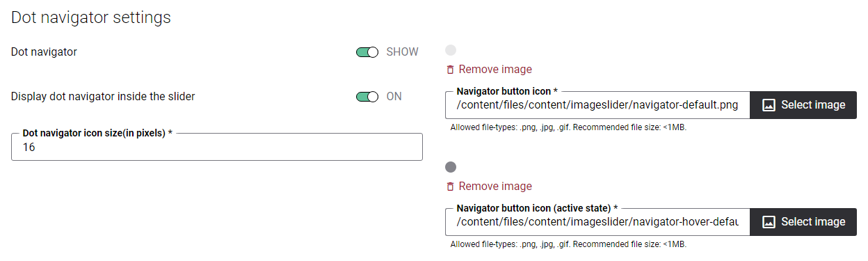Viewport: 868px width, 261px height.
Task: Toggle the Dot navigator SHOW switch
Action: (x=367, y=52)
